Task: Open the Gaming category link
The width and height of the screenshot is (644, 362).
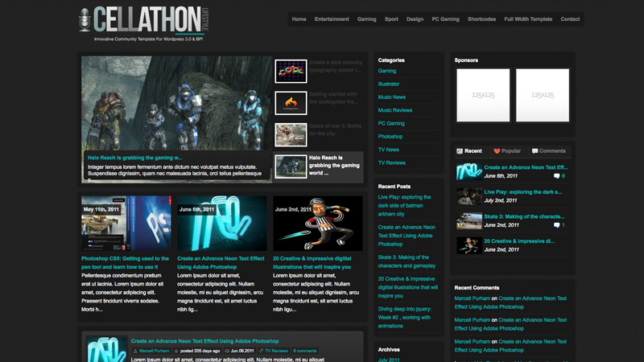Action: [x=387, y=71]
